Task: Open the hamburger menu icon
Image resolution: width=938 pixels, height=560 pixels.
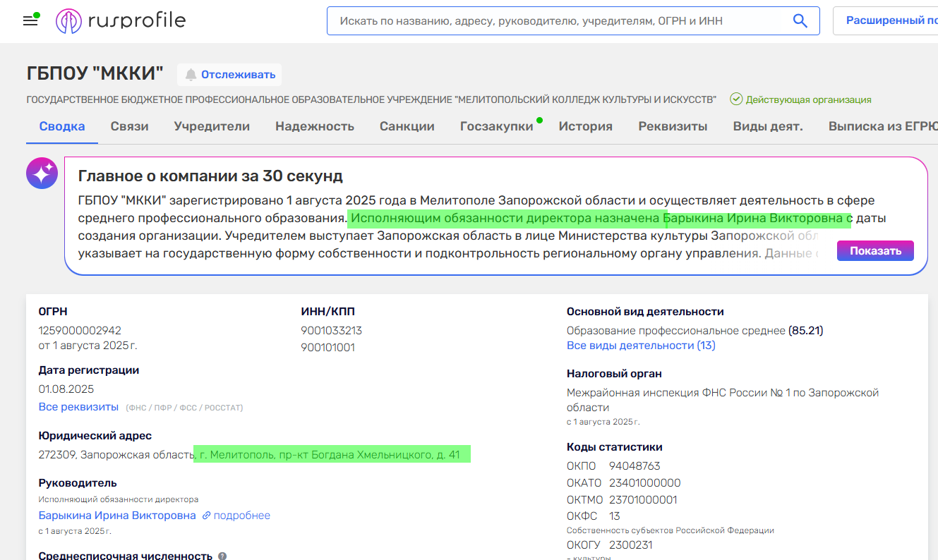Action: 30,21
